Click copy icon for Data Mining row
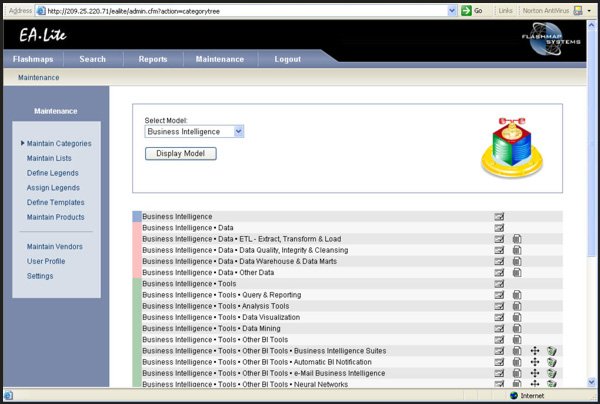Viewport: 600px width, 404px height. point(517,328)
